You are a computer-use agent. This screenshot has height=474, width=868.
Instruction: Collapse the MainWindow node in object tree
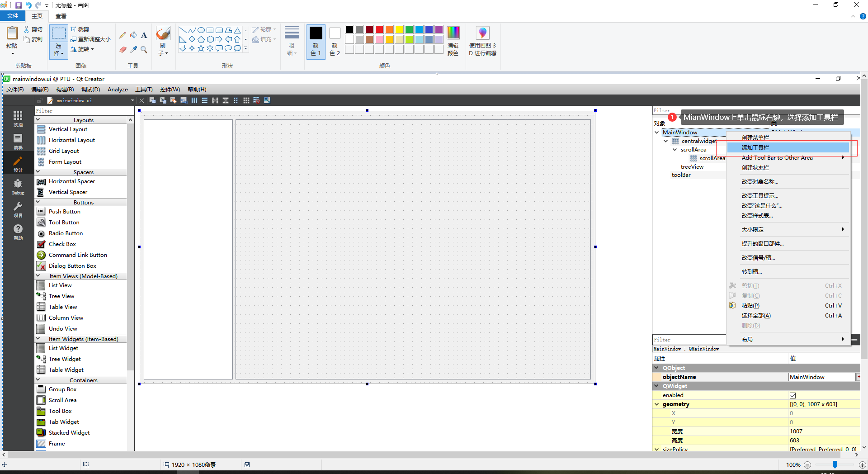coord(657,133)
